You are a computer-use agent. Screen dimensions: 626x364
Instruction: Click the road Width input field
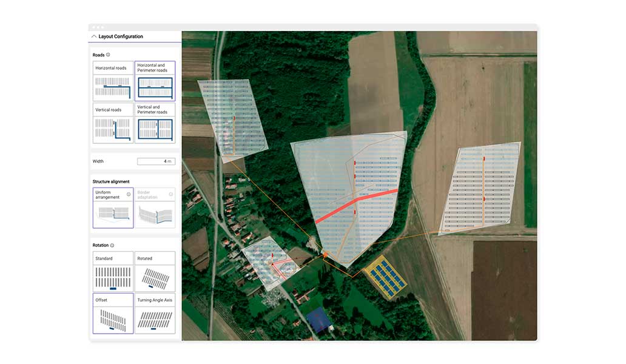point(156,161)
